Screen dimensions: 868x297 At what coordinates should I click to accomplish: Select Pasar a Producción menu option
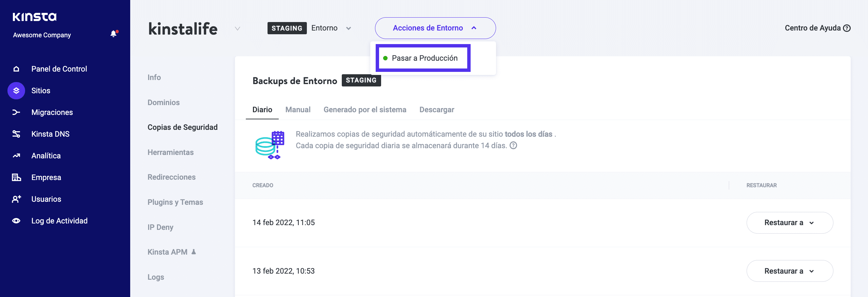[x=424, y=58]
